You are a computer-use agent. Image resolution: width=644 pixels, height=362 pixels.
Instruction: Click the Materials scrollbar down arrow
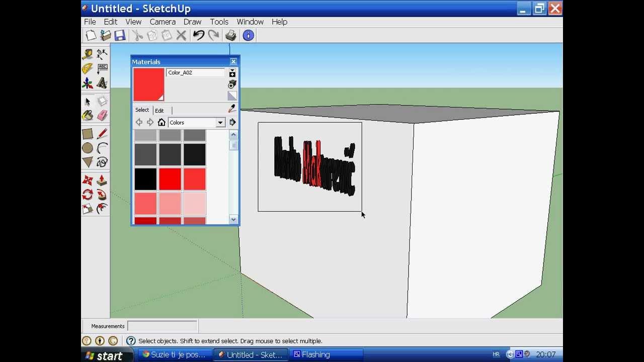tap(233, 219)
